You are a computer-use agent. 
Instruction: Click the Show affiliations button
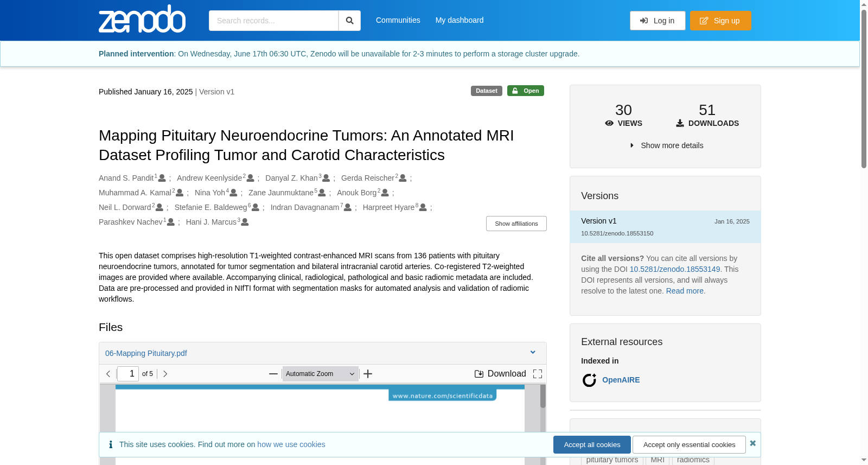(516, 224)
